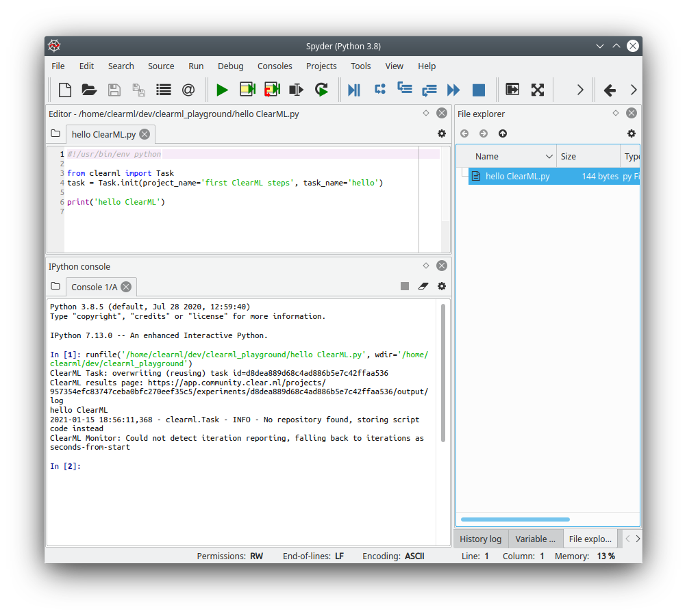Click the parent directory up arrow

502,133
